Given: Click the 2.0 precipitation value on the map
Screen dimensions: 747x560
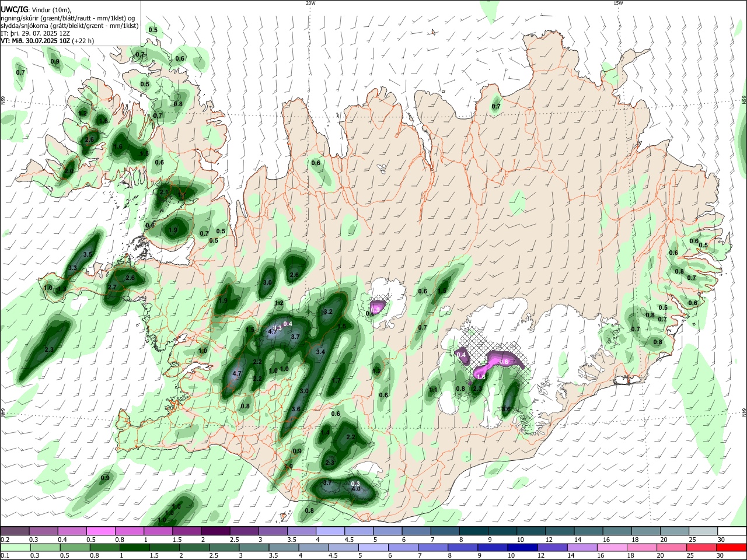Looking at the screenshot, I should tap(69, 171).
